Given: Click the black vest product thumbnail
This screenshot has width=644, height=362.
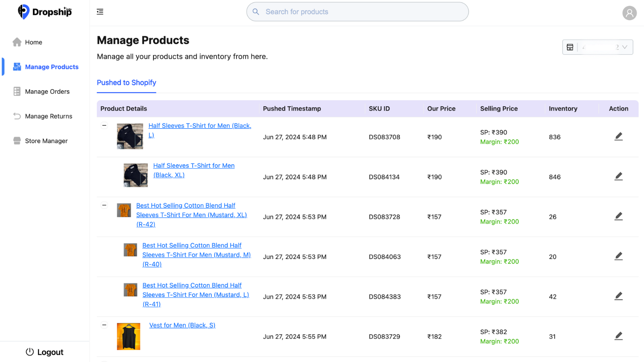Looking at the screenshot, I should pos(128,336).
